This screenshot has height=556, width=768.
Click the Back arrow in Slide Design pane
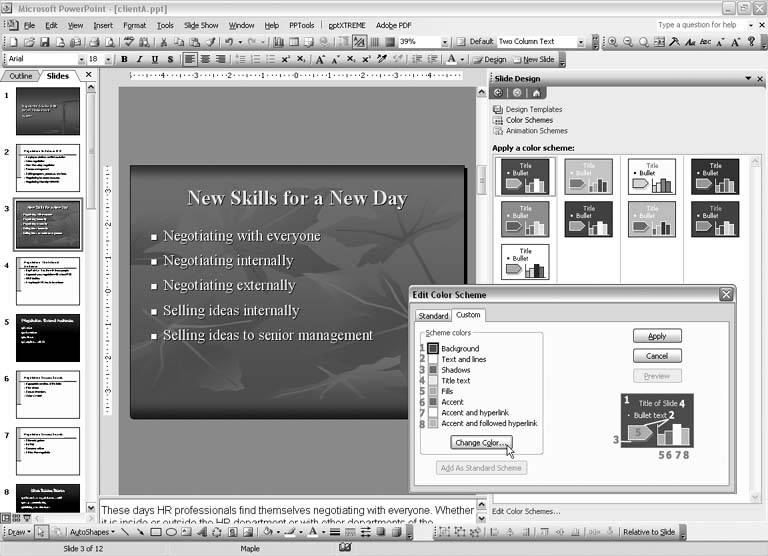point(500,93)
